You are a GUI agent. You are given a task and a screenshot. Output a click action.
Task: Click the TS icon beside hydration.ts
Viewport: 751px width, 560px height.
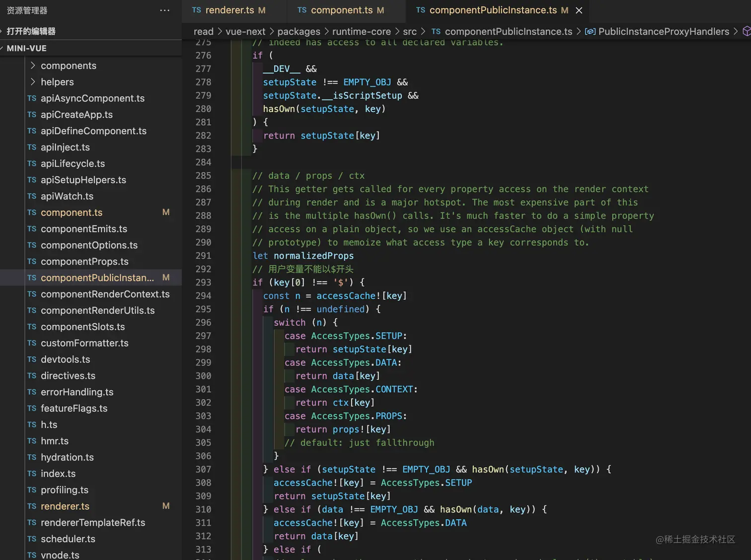(x=32, y=457)
